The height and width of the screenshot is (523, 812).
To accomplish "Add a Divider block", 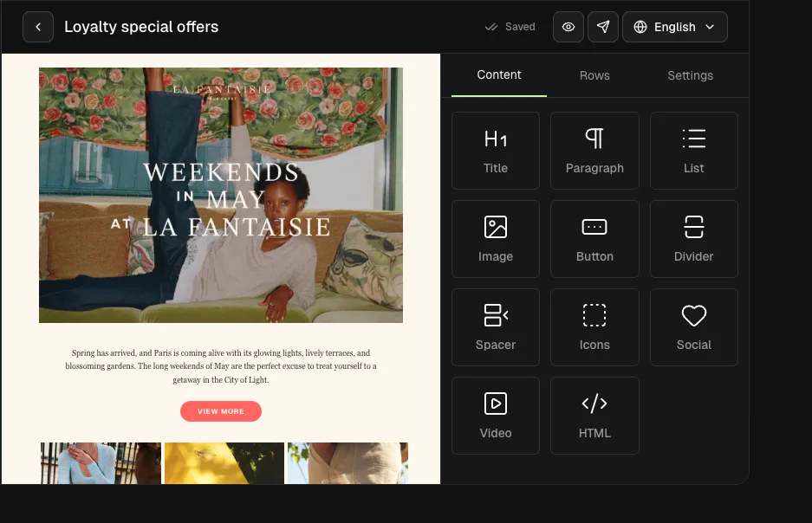I will [x=694, y=239].
